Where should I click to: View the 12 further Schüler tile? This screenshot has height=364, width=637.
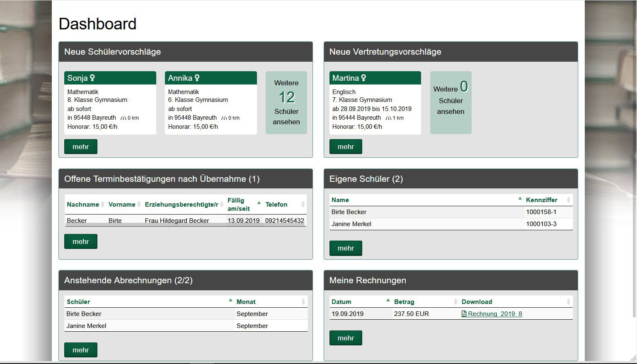pyautogui.click(x=286, y=103)
